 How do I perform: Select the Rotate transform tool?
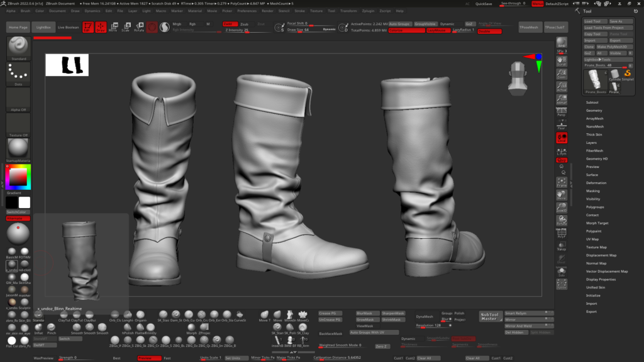click(x=139, y=27)
